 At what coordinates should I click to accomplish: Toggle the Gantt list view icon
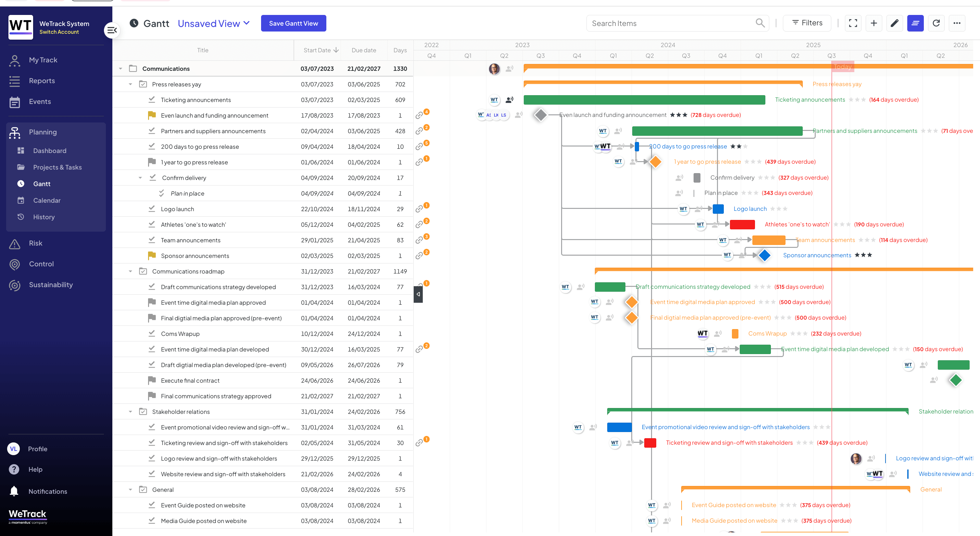(x=915, y=23)
